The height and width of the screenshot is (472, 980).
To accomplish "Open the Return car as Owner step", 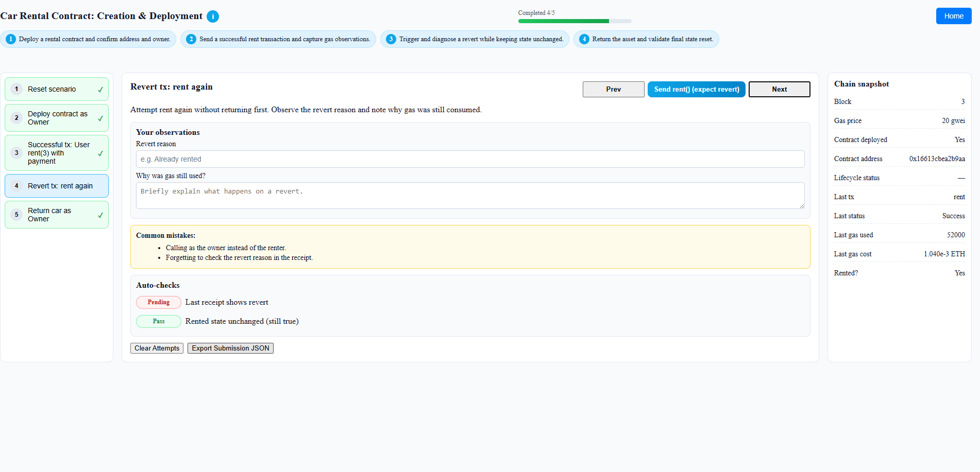I will point(57,215).
